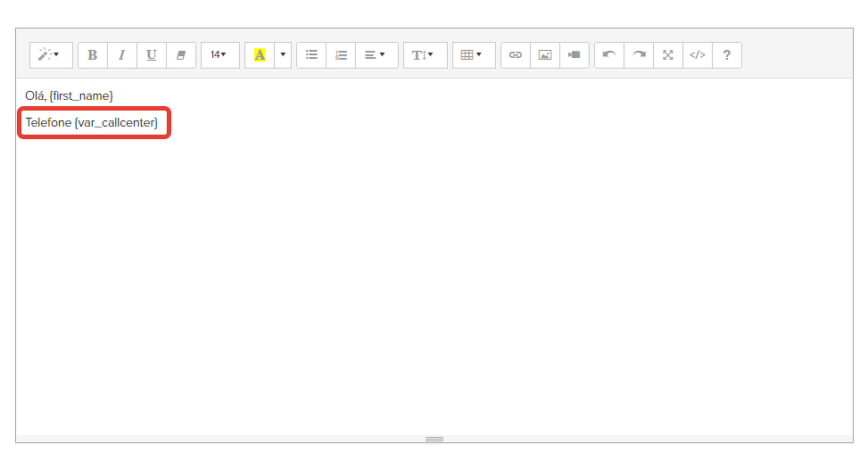The width and height of the screenshot is (868, 469).
Task: Open the font size 14 dropdown
Action: [219, 55]
